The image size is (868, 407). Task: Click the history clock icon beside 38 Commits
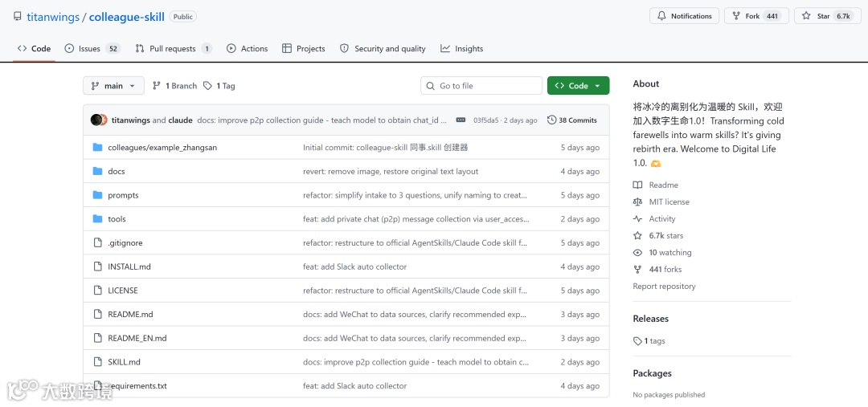(551, 120)
